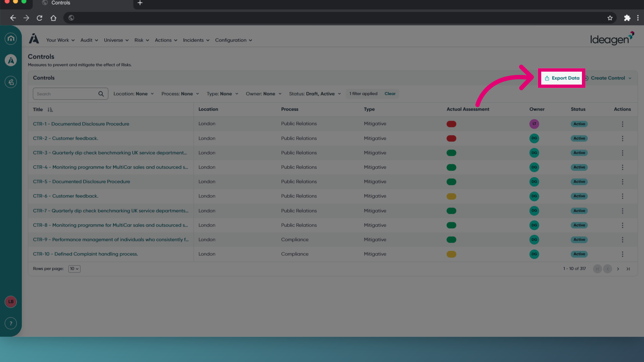Click the app logo in top navigation
The height and width of the screenshot is (362, 644).
point(34,39)
